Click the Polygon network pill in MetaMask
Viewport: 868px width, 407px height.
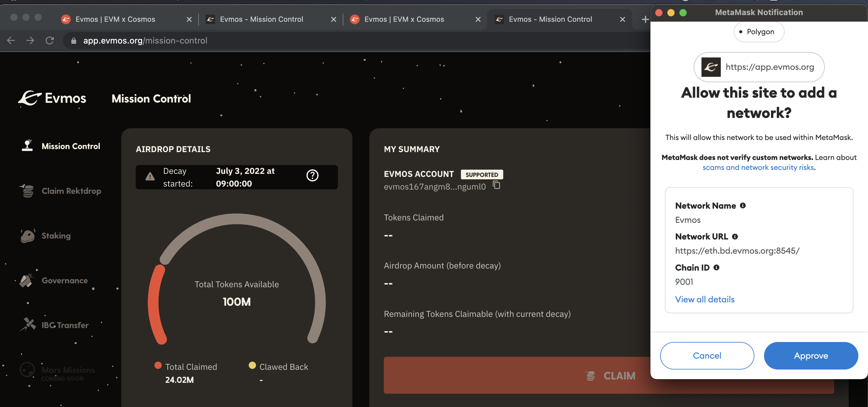click(x=759, y=32)
